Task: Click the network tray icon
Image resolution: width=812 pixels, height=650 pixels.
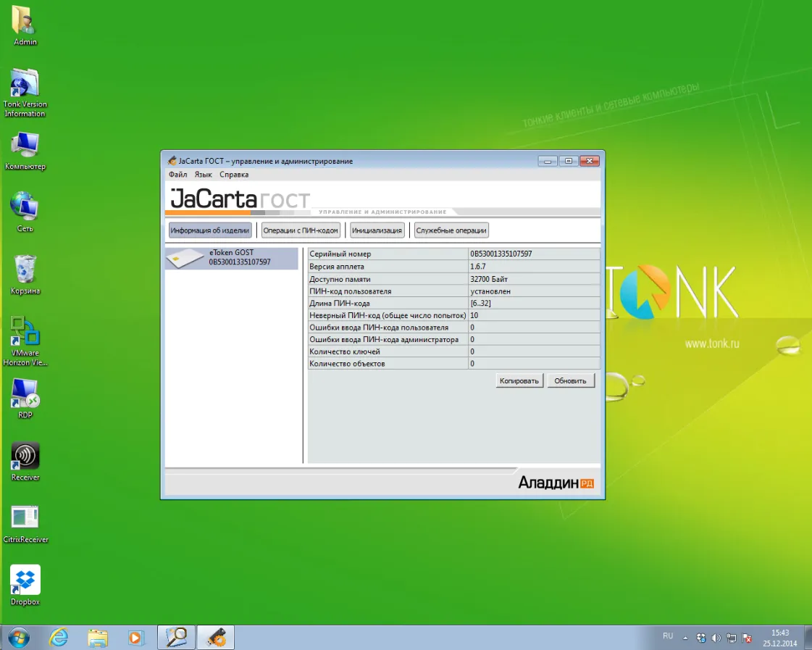Action: pyautogui.click(x=731, y=638)
